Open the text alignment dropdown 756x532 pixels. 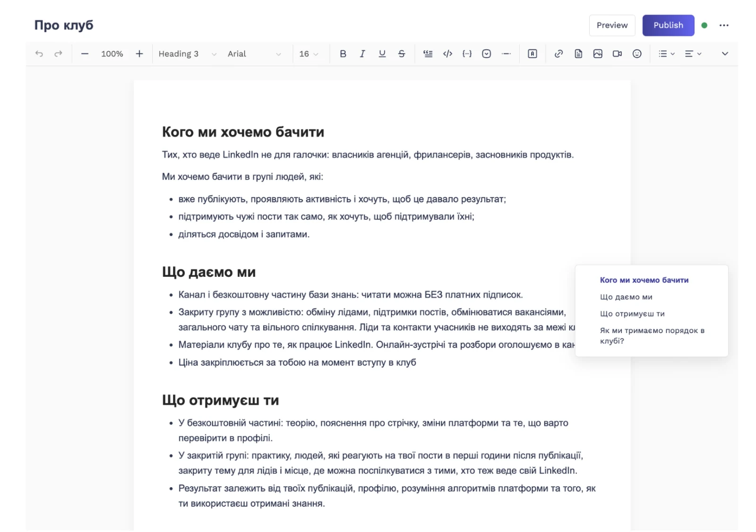693,54
